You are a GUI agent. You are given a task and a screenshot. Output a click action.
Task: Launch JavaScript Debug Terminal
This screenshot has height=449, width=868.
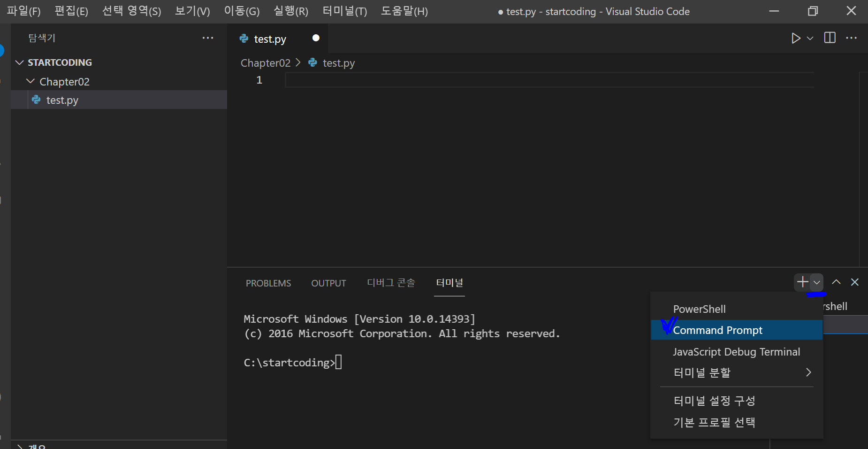click(737, 352)
